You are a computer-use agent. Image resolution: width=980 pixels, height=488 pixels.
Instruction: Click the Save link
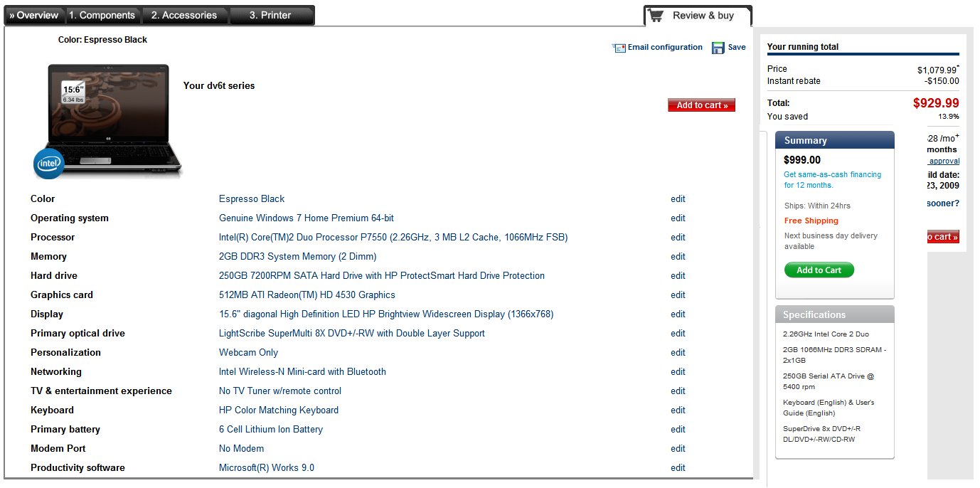[x=737, y=48]
